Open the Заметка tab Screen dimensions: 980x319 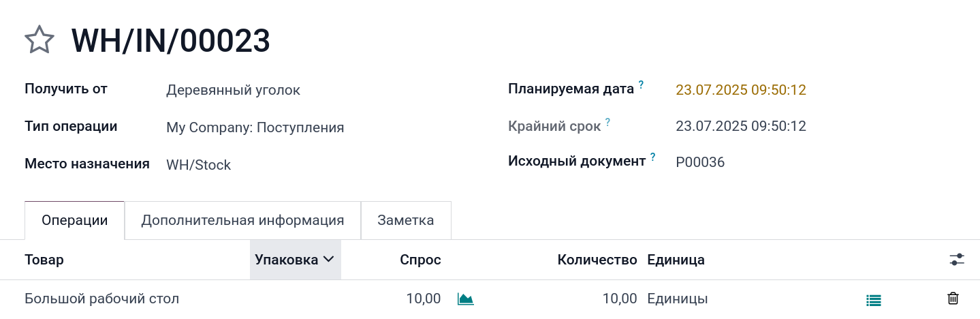(x=406, y=220)
